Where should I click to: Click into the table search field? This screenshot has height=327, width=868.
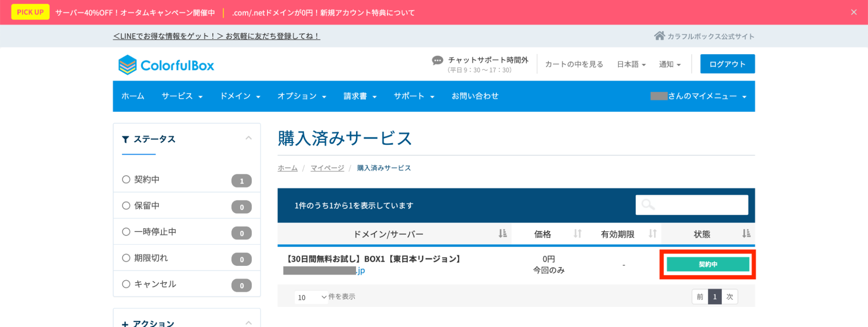(692, 205)
